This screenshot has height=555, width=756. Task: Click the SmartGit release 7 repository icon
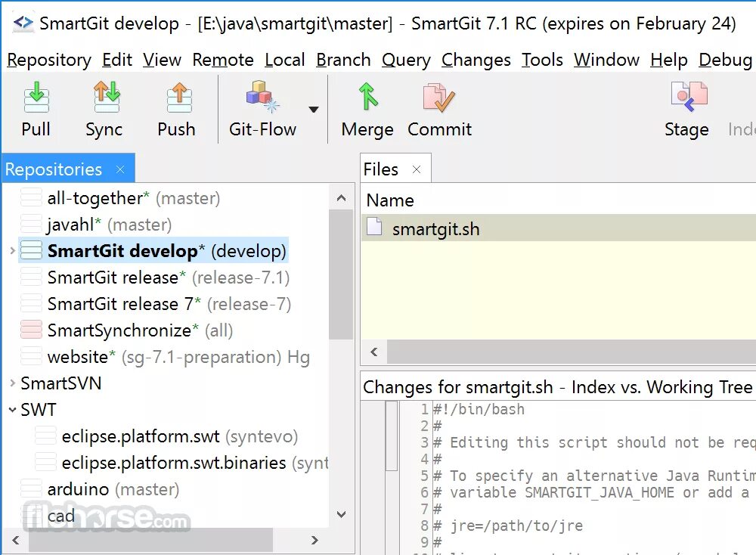tap(31, 304)
